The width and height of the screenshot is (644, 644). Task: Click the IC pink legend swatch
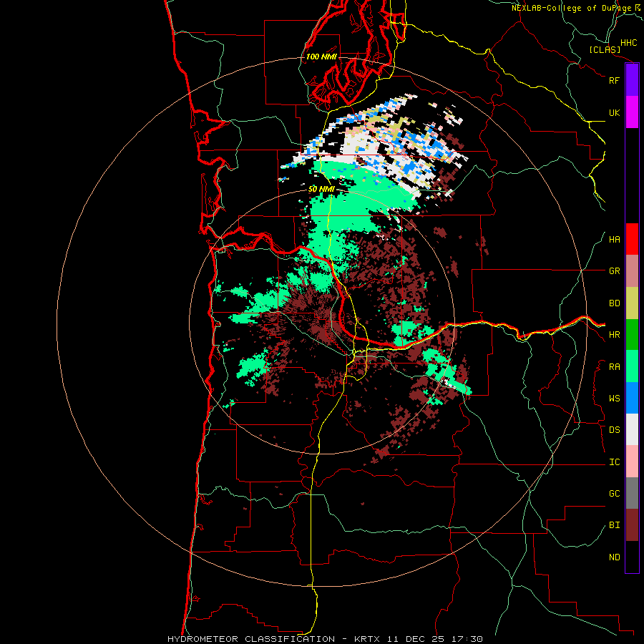coord(632,462)
